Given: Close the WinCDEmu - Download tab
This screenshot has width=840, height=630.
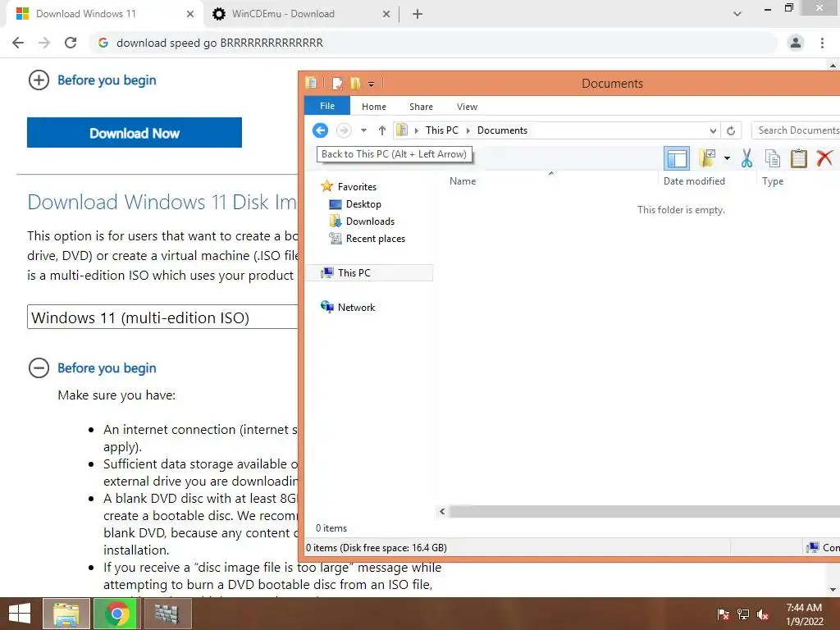Looking at the screenshot, I should [x=386, y=14].
